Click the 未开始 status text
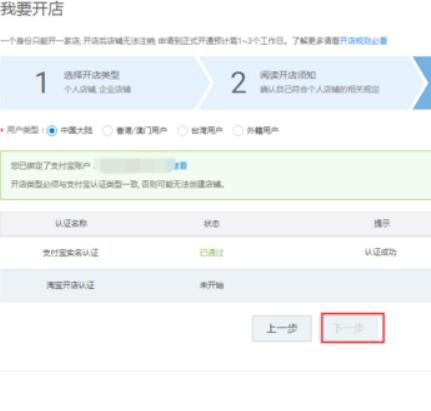The height and width of the screenshot is (411, 431). (212, 285)
